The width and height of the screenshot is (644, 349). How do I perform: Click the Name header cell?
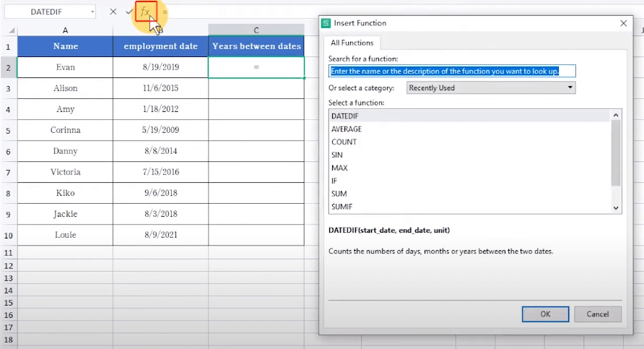point(65,46)
